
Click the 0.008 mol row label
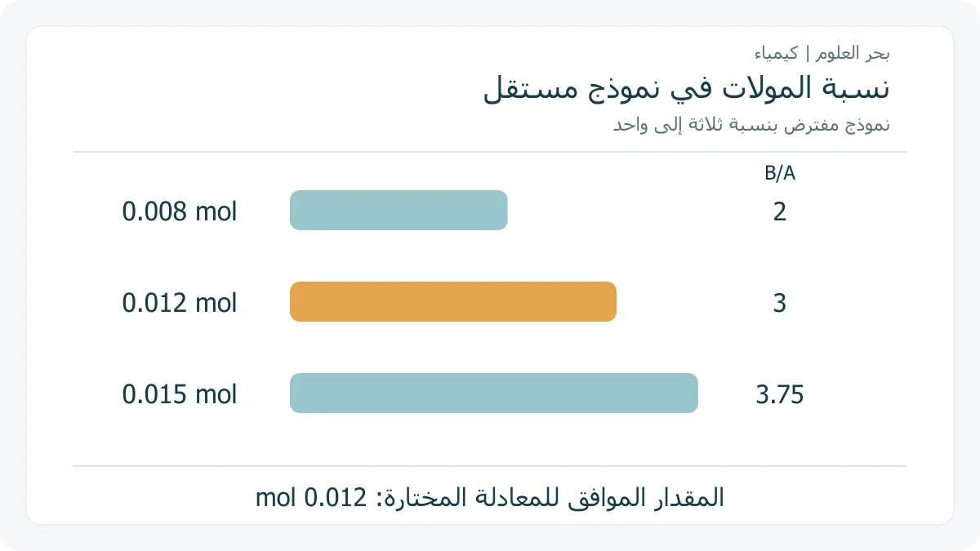180,212
